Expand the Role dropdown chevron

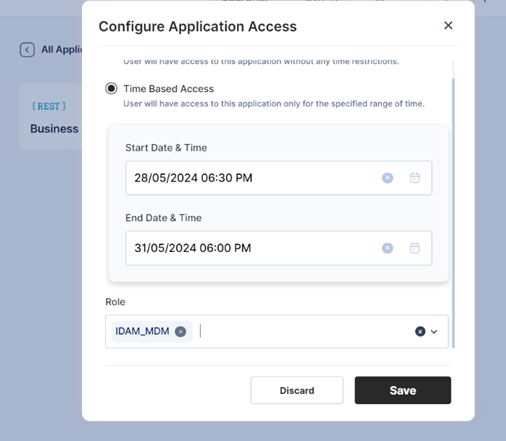(434, 332)
